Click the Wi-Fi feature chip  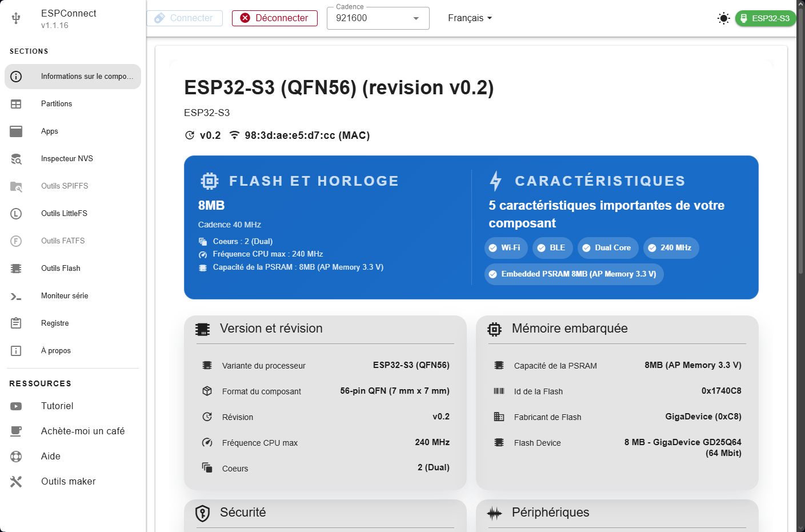tap(506, 248)
